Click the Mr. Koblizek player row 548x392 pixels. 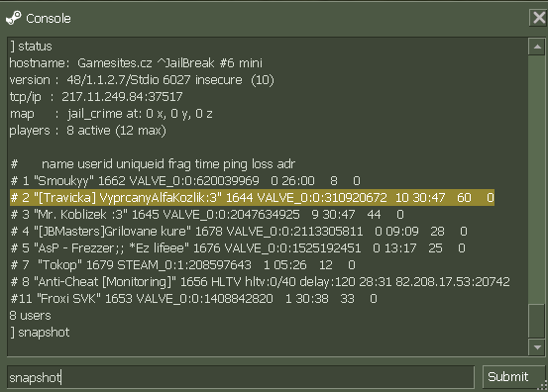tap(207, 215)
